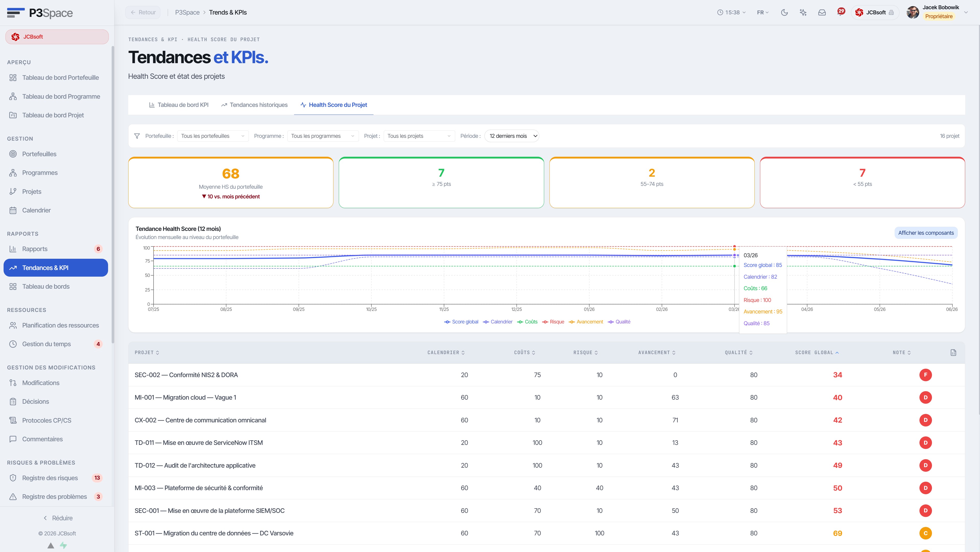980x552 pixels.
Task: Click Afficher les composants button
Action: 926,233
